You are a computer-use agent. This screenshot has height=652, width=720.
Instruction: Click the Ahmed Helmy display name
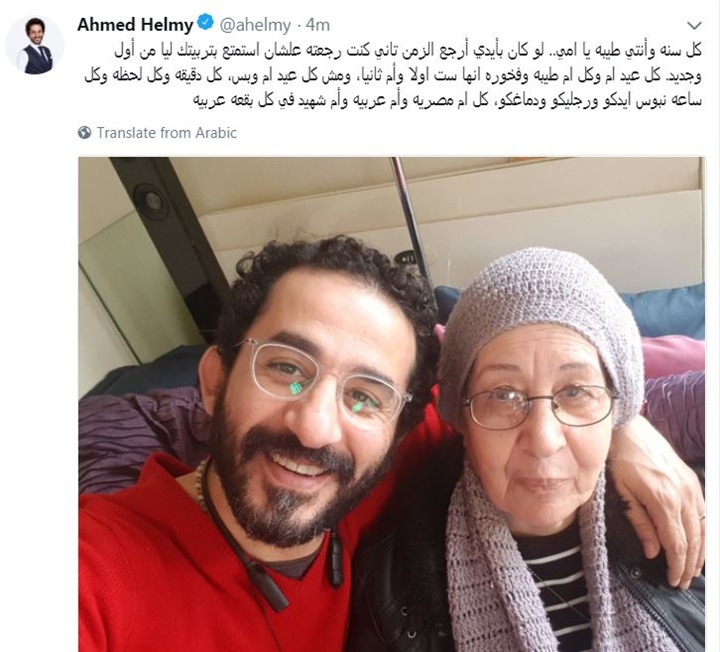pyautogui.click(x=135, y=25)
